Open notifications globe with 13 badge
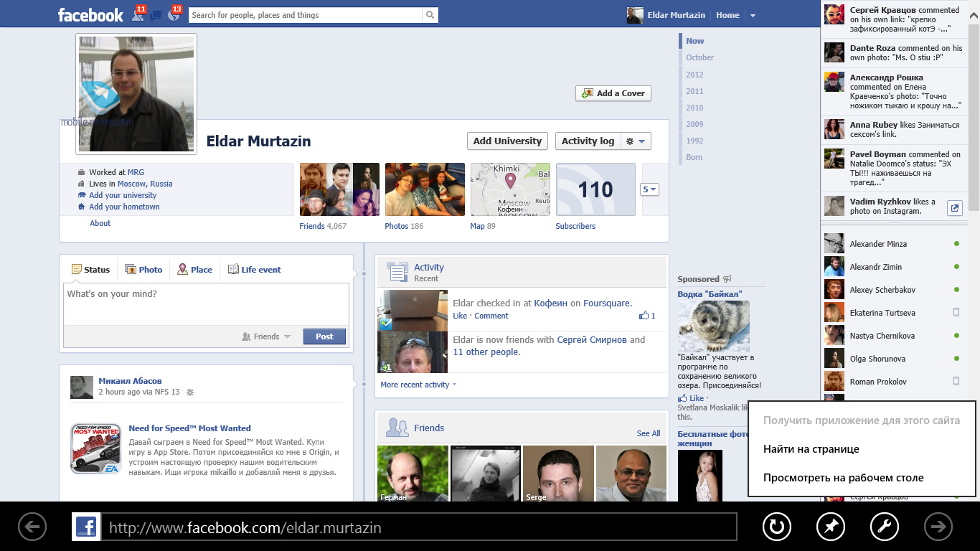 pos(174,14)
